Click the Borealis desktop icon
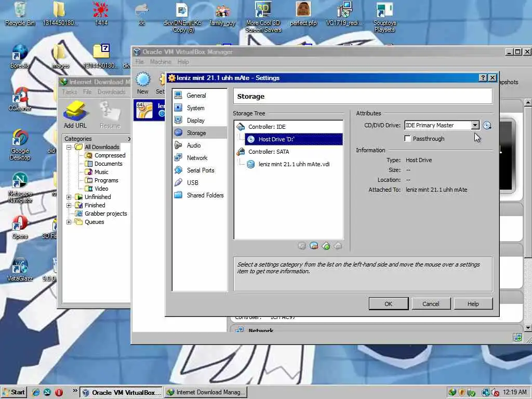 20,56
